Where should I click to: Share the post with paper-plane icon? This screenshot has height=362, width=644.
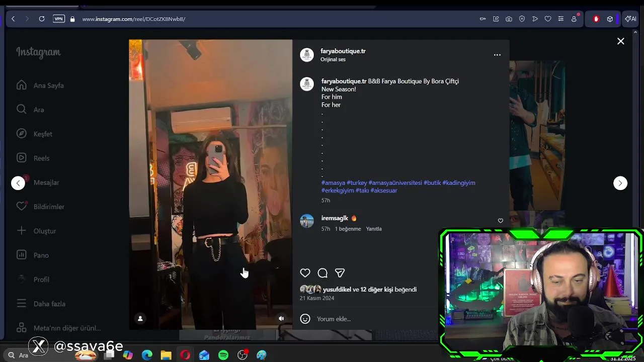pyautogui.click(x=340, y=273)
